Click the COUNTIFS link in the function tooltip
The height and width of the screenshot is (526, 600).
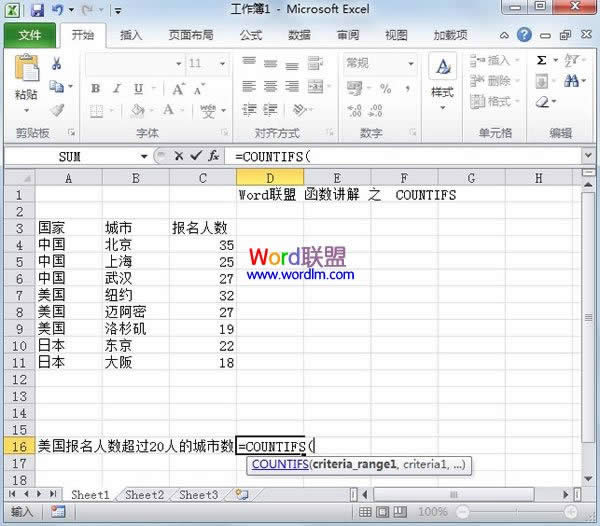[279, 465]
